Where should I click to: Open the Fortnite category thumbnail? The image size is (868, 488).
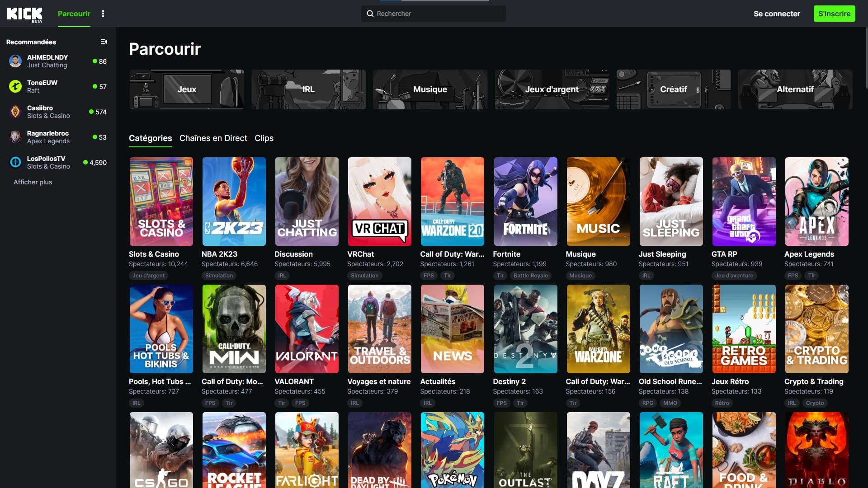coord(525,202)
